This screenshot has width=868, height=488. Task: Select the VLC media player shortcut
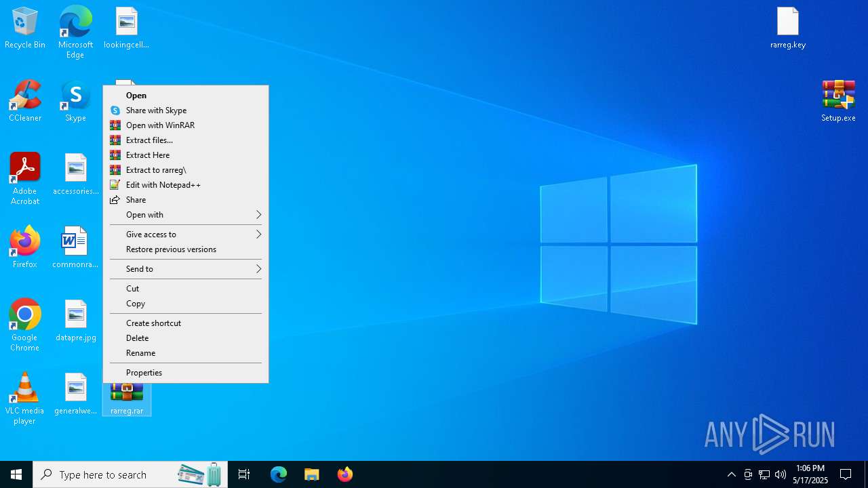point(25,399)
